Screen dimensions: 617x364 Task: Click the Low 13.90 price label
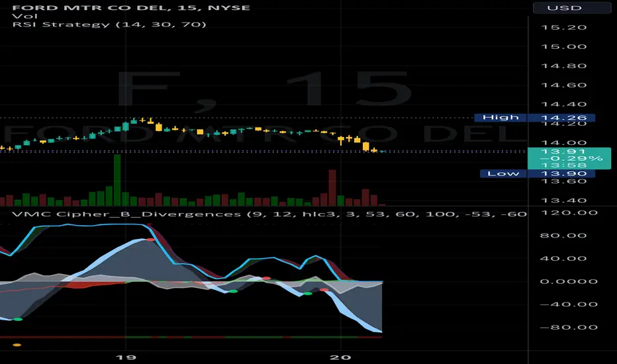tap(537, 173)
